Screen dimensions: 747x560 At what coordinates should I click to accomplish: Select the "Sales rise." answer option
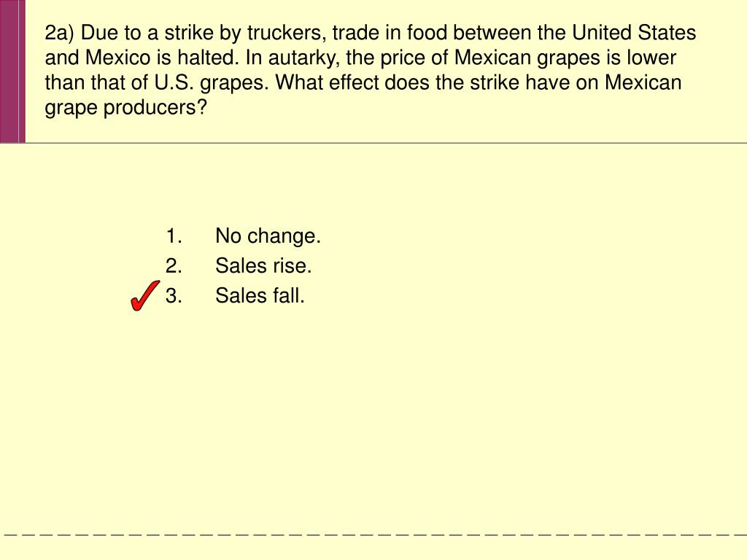point(263,265)
